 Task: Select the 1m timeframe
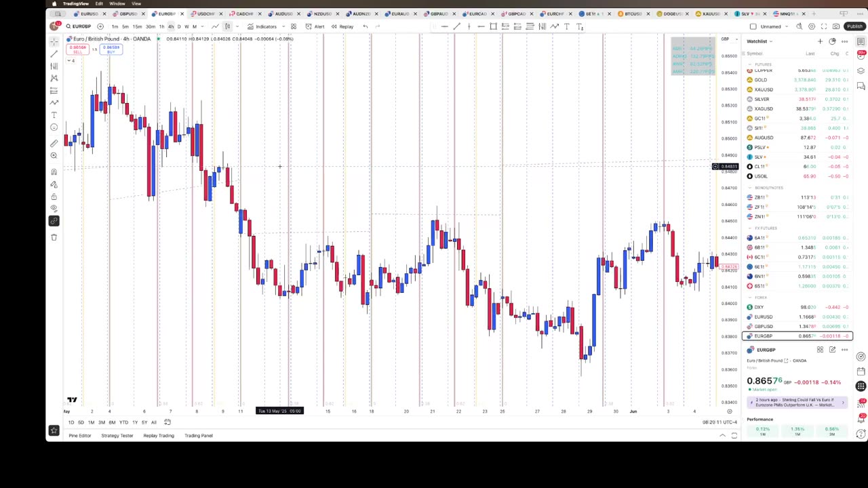(115, 26)
